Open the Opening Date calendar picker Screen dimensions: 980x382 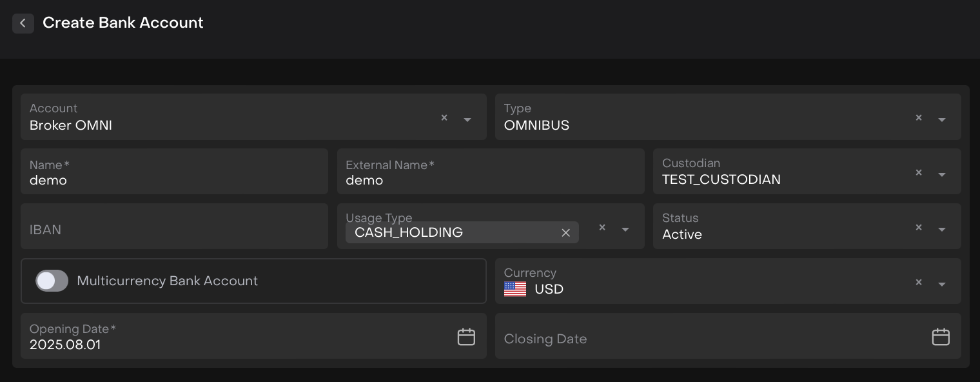(466, 337)
